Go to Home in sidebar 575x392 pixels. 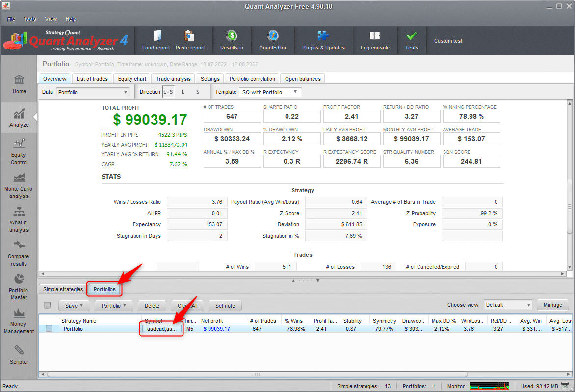[19, 84]
